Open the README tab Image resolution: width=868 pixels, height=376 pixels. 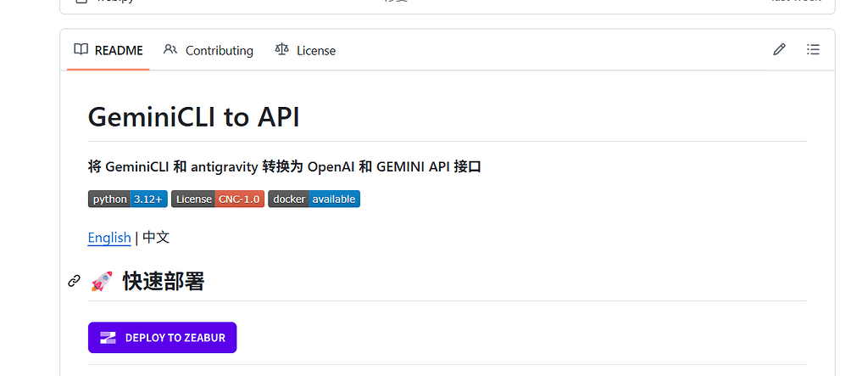[108, 50]
